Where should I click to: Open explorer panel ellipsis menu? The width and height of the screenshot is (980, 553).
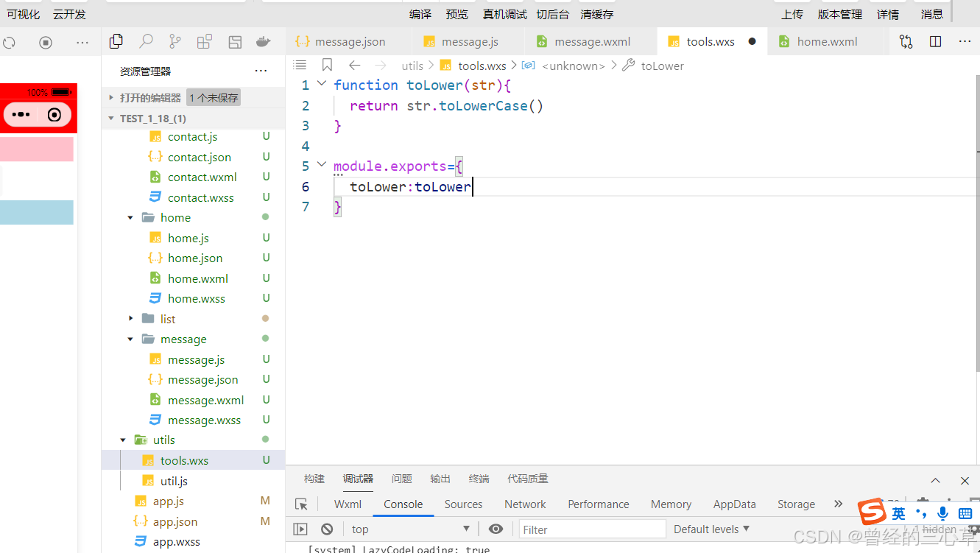point(261,71)
